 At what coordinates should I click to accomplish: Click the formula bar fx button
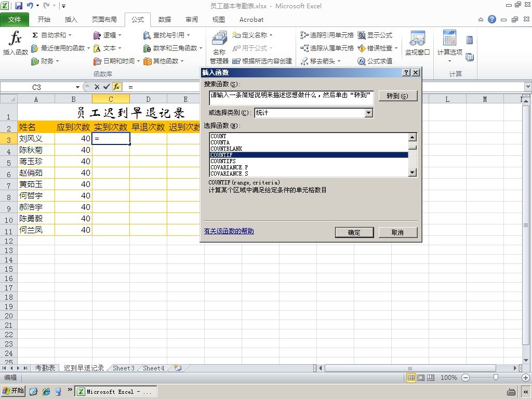(116, 87)
